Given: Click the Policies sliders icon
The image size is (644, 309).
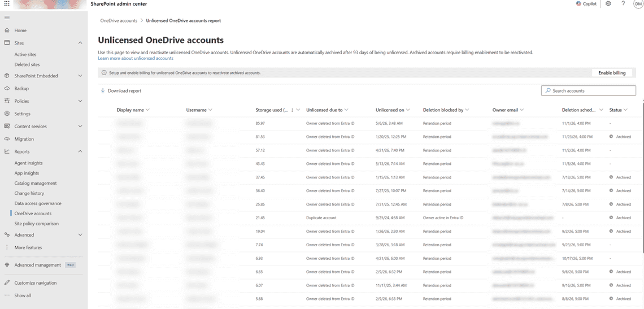Looking at the screenshot, I should click(x=7, y=101).
